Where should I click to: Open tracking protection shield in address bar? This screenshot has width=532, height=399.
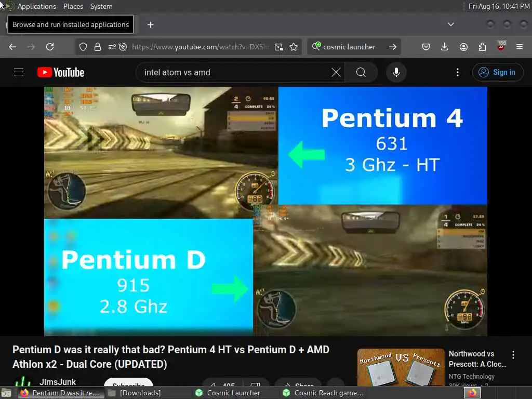click(x=83, y=47)
